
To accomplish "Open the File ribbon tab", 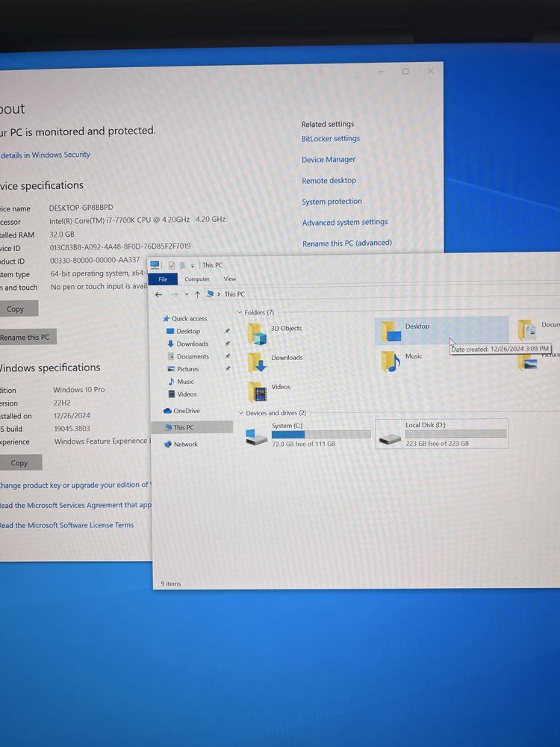I will 163,279.
